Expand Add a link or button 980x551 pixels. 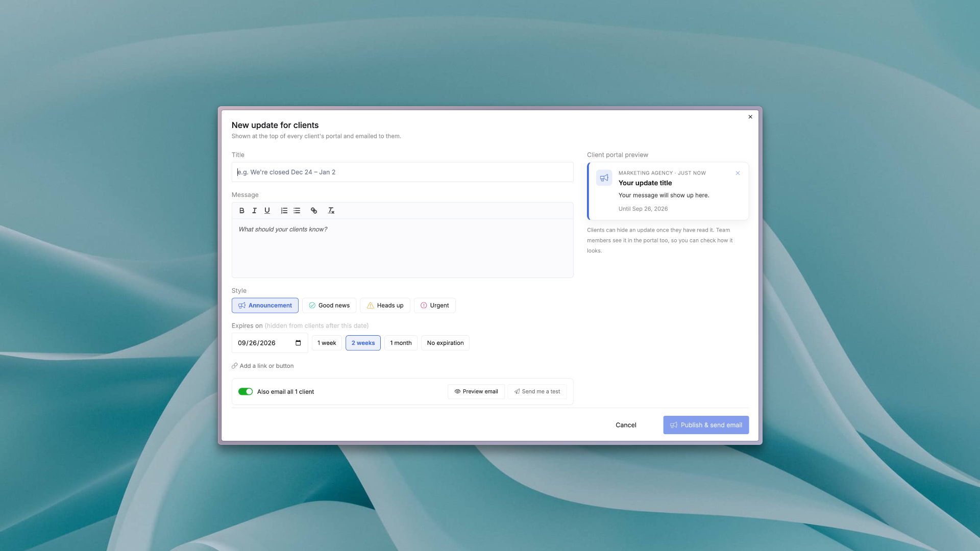point(263,366)
